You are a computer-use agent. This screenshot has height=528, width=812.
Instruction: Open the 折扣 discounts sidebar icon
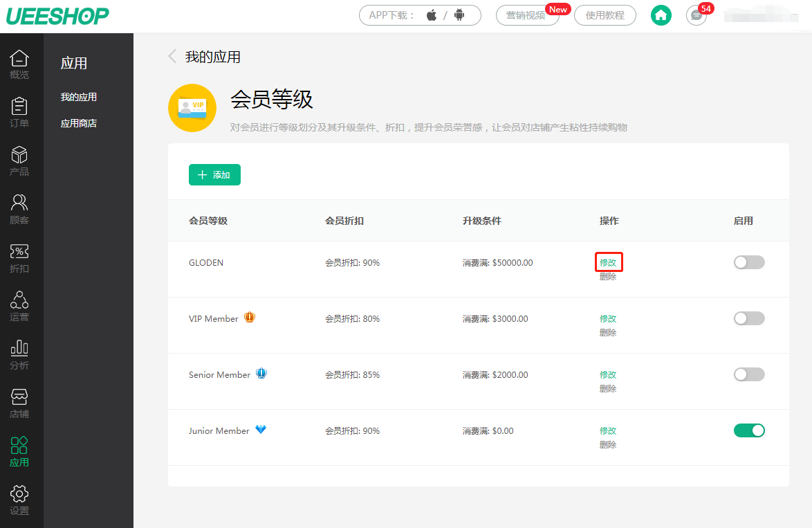(x=19, y=258)
